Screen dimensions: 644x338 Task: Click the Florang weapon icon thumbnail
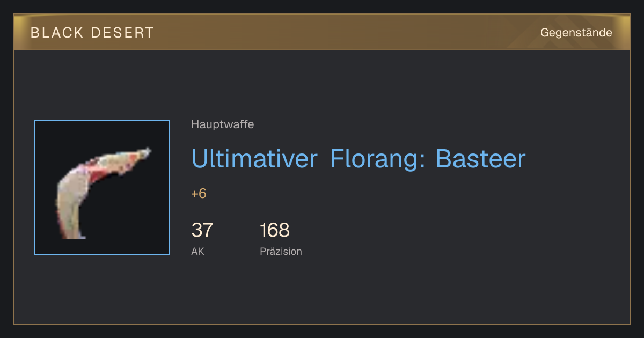(x=102, y=187)
